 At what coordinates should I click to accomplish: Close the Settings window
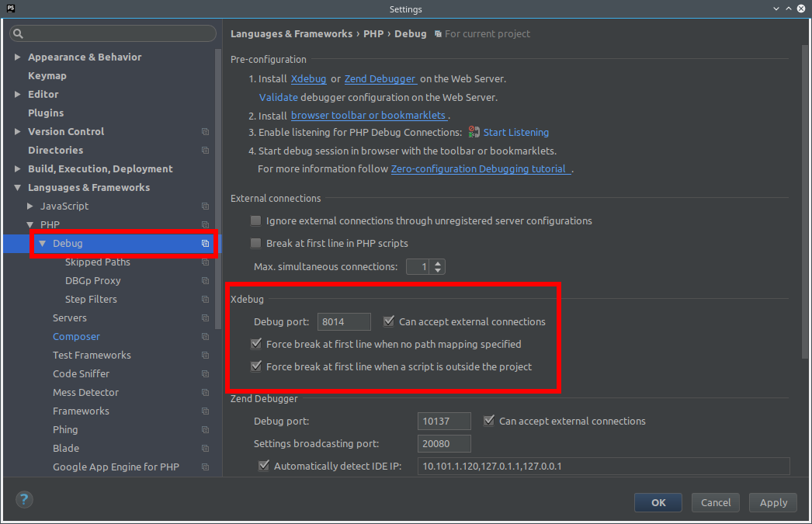coord(800,9)
